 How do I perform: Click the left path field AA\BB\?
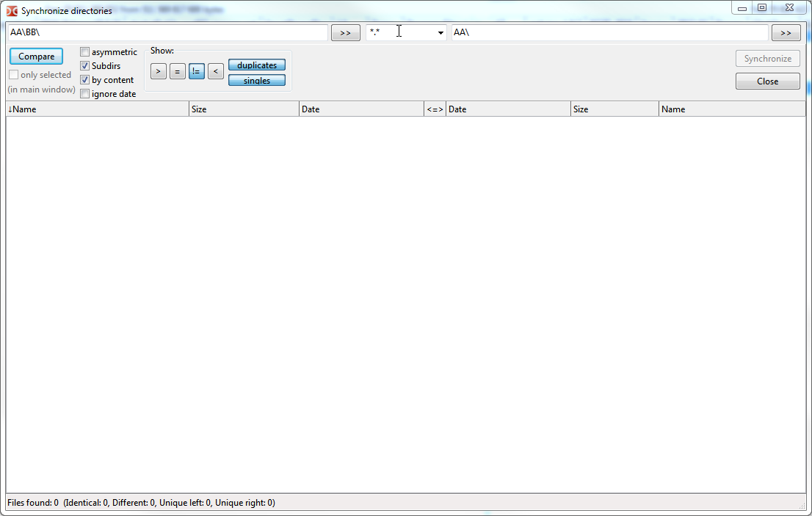point(167,33)
